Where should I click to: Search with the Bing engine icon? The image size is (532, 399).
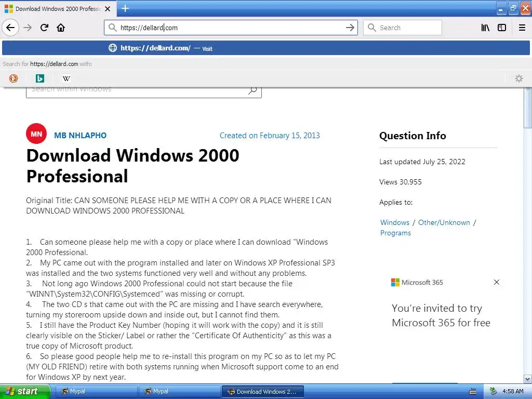point(40,78)
